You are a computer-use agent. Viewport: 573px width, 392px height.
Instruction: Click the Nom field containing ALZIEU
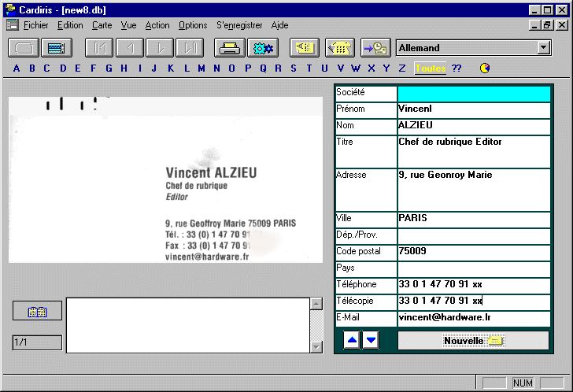pyautogui.click(x=474, y=127)
